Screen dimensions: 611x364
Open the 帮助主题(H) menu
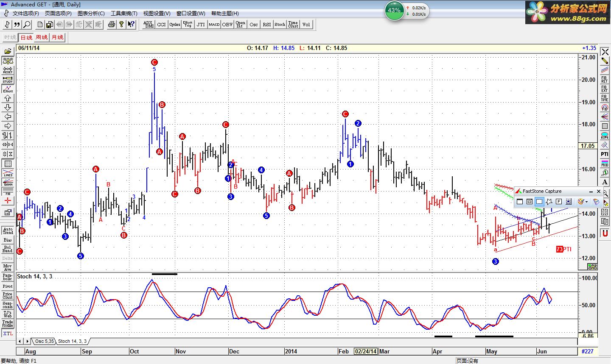tap(225, 14)
